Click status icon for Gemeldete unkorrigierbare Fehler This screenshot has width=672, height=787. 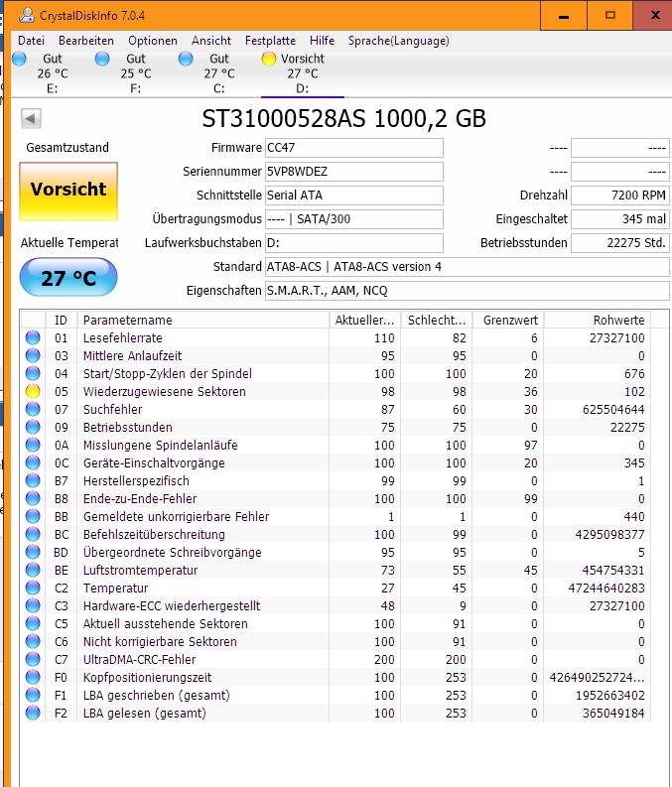pyautogui.click(x=33, y=516)
